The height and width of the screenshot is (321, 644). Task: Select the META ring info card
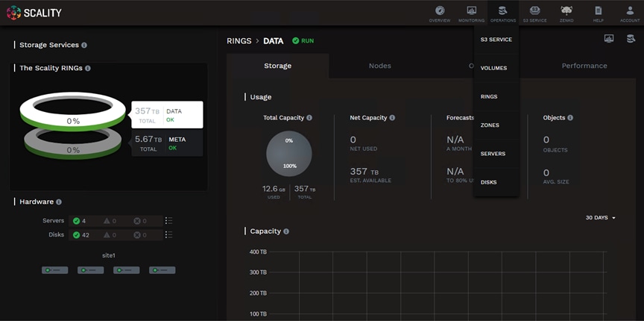pos(167,143)
